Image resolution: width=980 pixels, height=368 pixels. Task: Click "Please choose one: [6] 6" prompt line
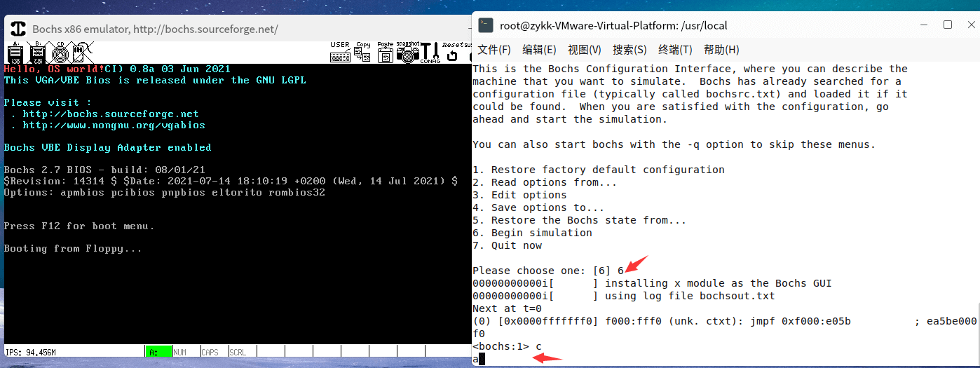click(x=548, y=271)
